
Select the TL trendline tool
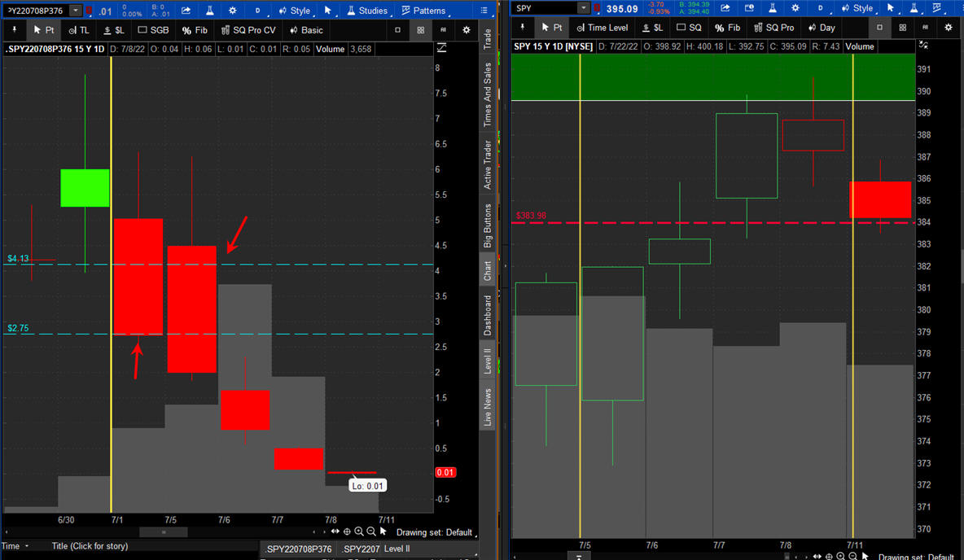79,29
